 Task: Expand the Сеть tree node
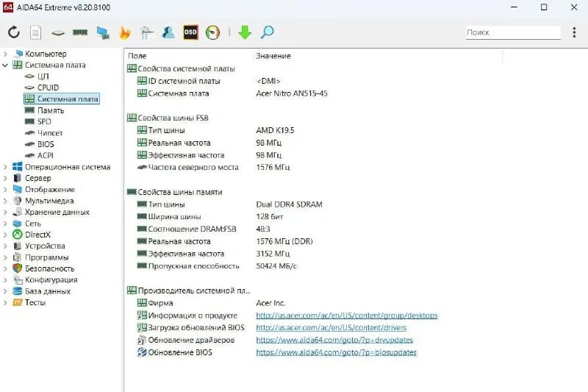tap(5, 224)
